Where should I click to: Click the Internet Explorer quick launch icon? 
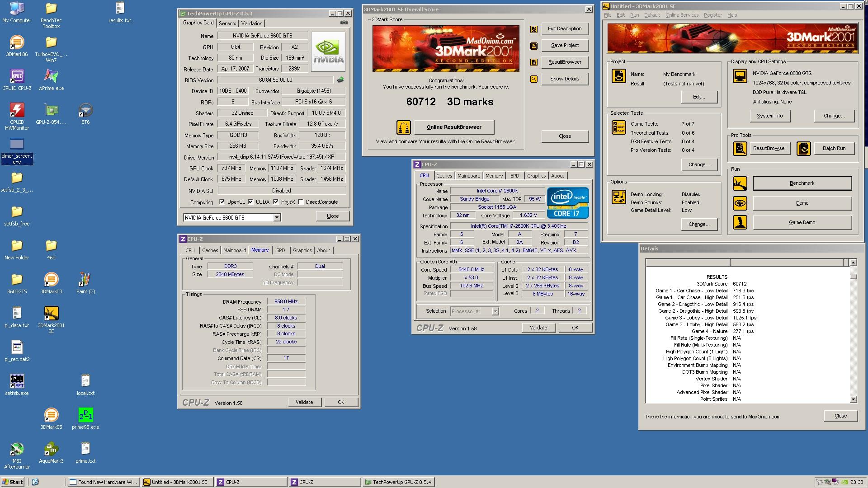point(35,482)
